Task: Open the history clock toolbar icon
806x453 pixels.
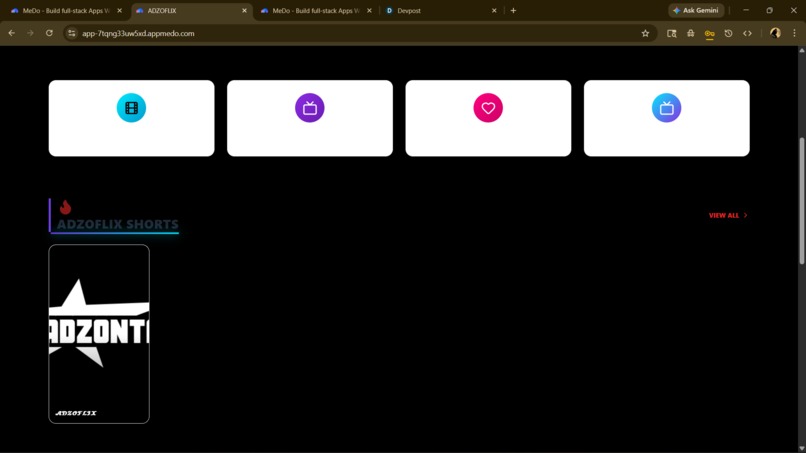Action: point(728,33)
